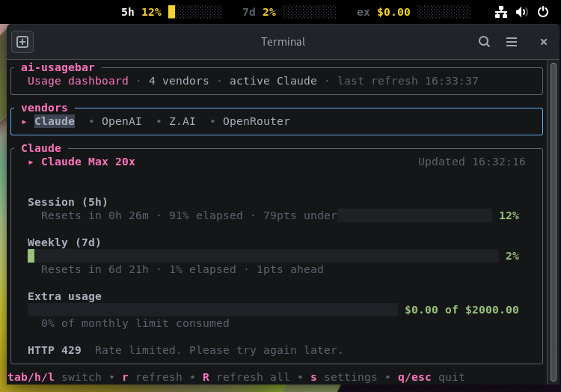Click the 'Extra usage' heading
Viewport: 561px width, 392px height.
coord(64,296)
